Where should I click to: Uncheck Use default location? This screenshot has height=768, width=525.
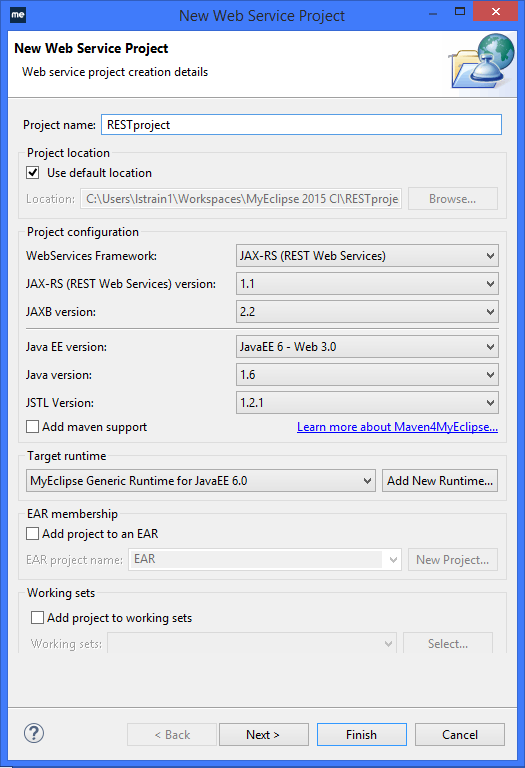33,173
